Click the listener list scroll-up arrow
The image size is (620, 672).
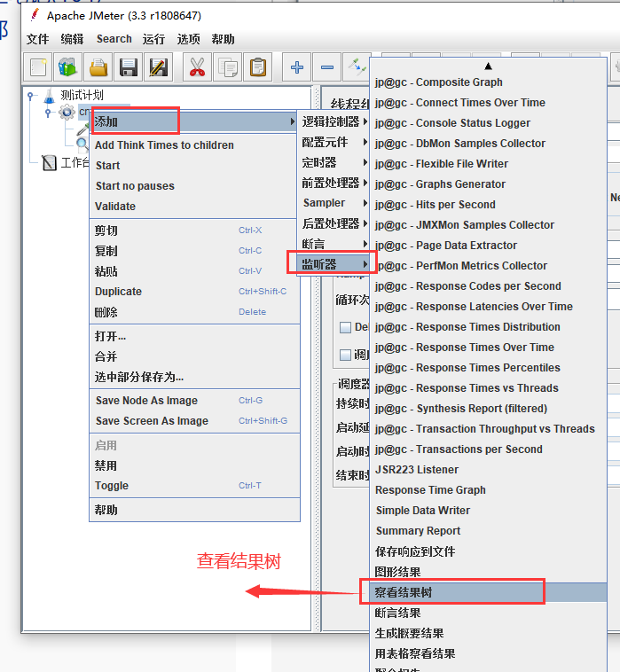coord(488,66)
